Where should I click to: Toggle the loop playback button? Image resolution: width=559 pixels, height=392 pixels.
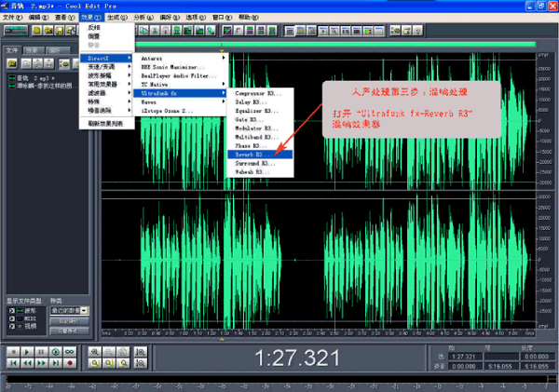pos(71,352)
